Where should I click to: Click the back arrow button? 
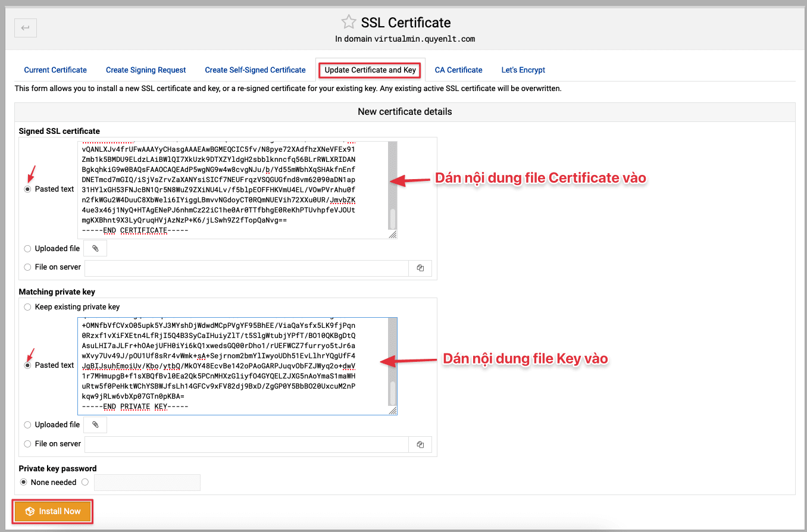pos(26,28)
